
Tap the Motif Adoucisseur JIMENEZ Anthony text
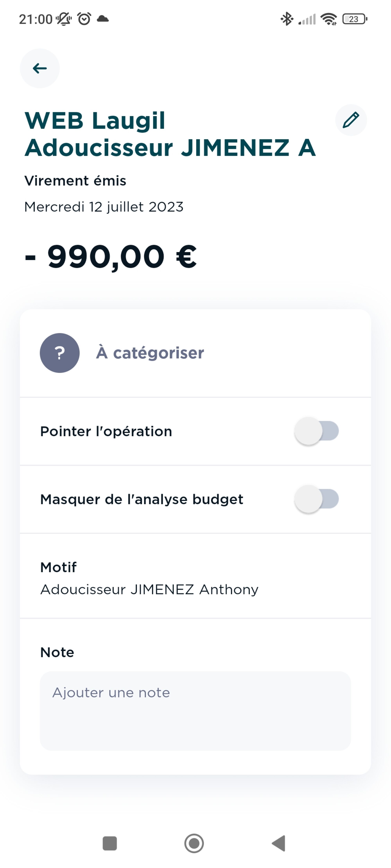click(x=149, y=589)
